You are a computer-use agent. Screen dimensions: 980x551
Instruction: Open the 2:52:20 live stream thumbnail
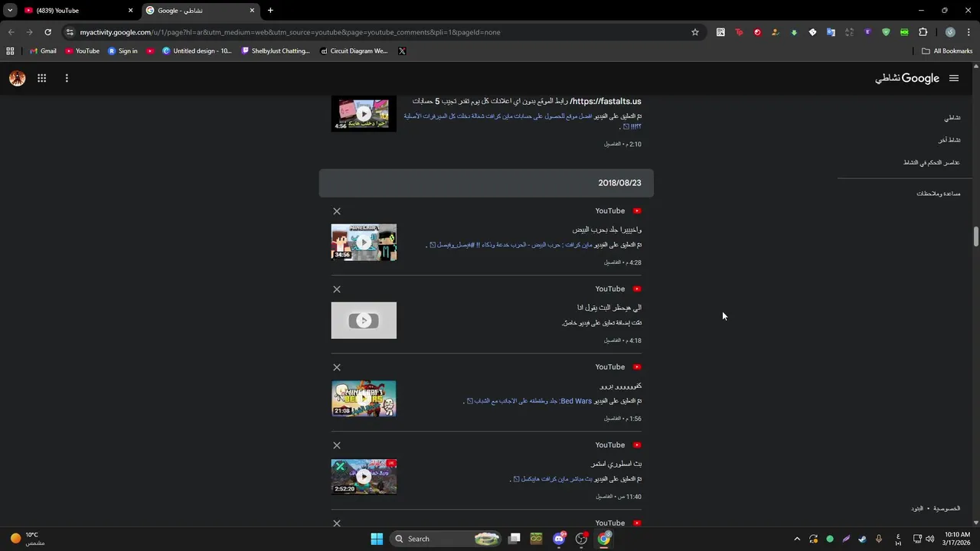click(364, 477)
